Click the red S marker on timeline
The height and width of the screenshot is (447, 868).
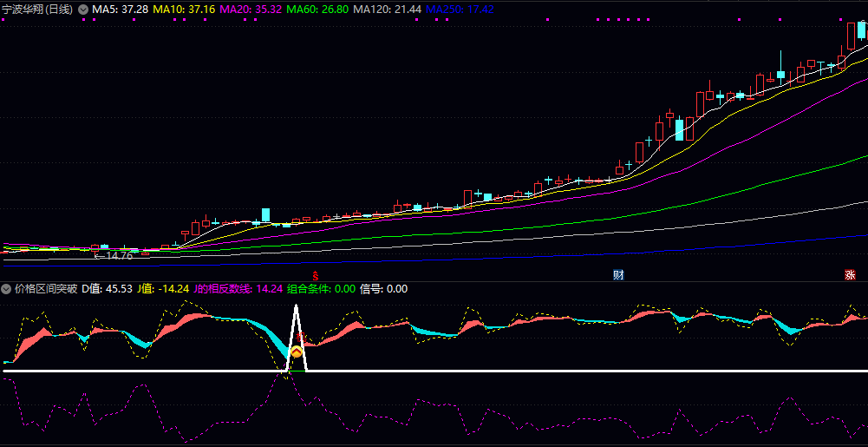[316, 275]
